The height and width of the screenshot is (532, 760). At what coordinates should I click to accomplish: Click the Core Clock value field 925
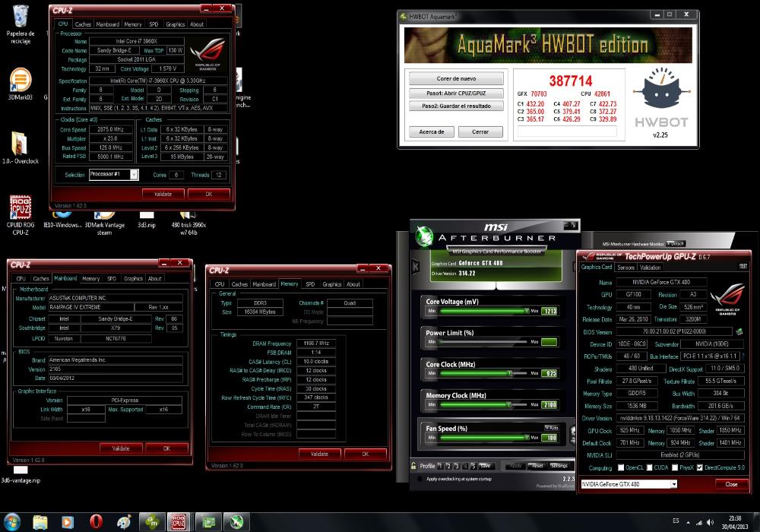(549, 374)
